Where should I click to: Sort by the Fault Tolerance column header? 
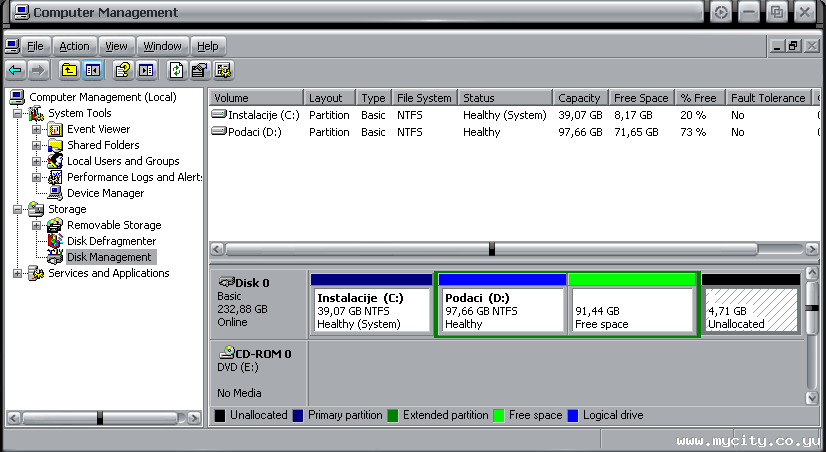point(769,98)
